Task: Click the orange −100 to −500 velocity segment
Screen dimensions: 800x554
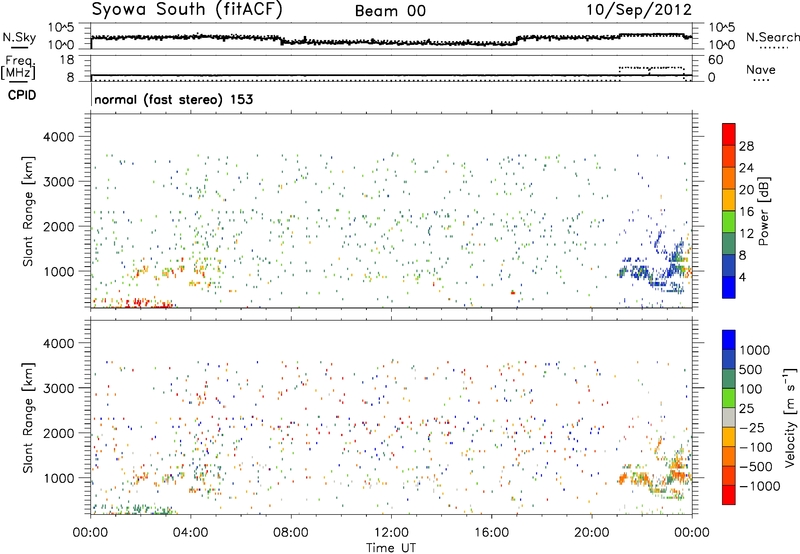Action: (x=729, y=456)
